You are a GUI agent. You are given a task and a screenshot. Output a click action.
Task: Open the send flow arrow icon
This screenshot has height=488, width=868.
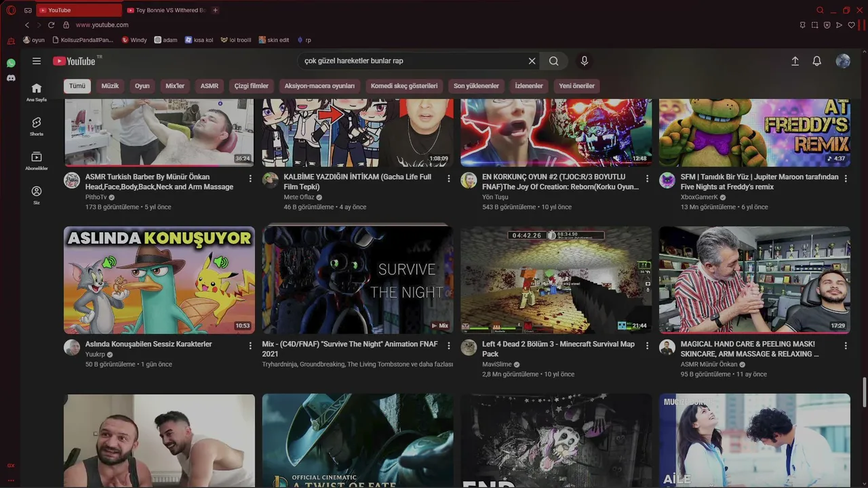(x=839, y=25)
